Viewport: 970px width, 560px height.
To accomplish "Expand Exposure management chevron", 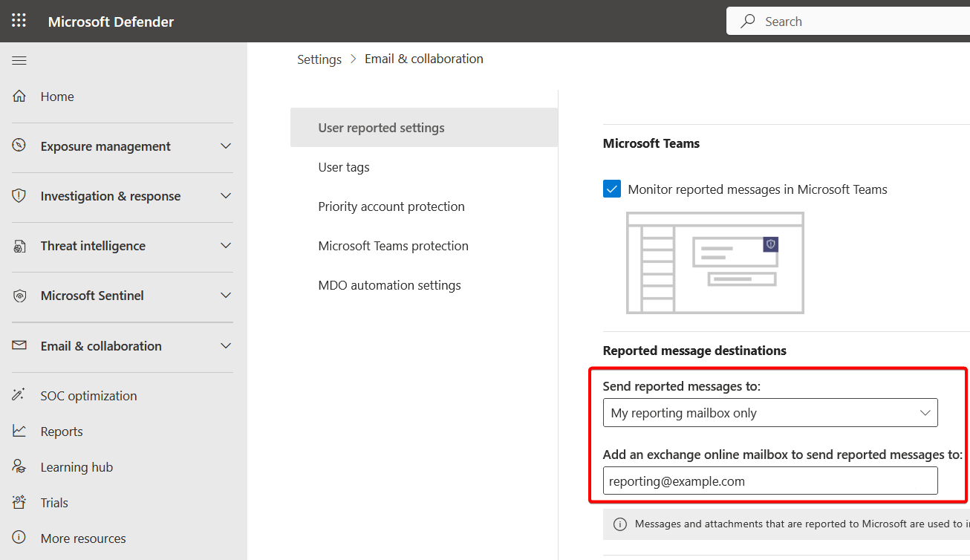I will point(226,146).
